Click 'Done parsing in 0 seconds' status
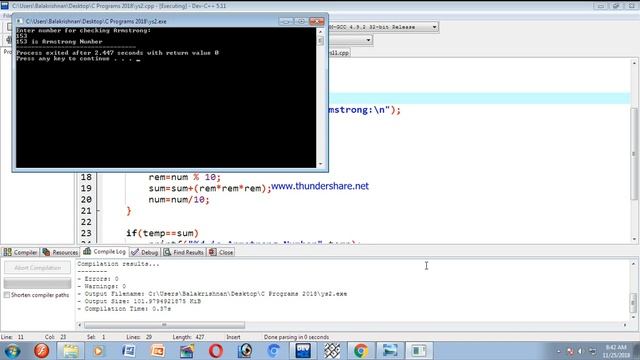This screenshot has height=360, width=640. [296, 337]
